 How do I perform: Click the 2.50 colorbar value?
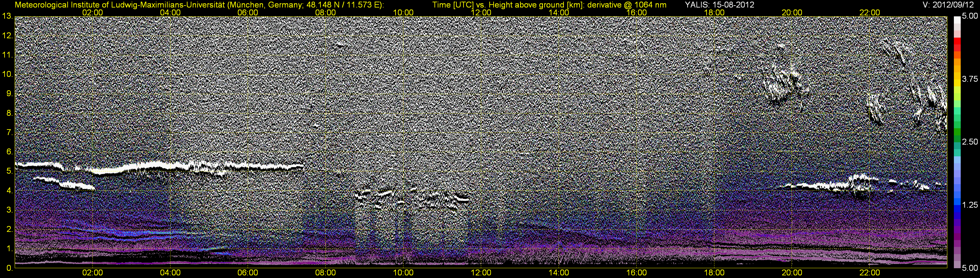[x=970, y=142]
